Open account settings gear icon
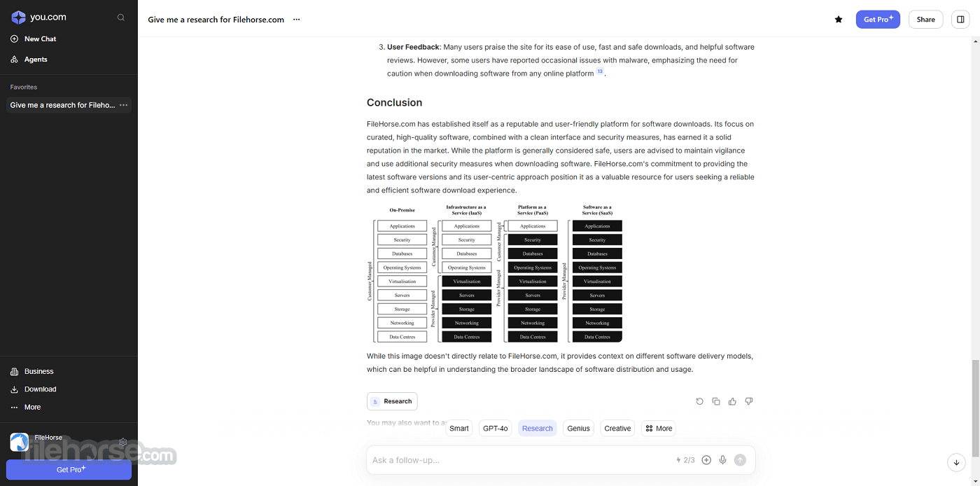980x486 pixels. point(123,442)
